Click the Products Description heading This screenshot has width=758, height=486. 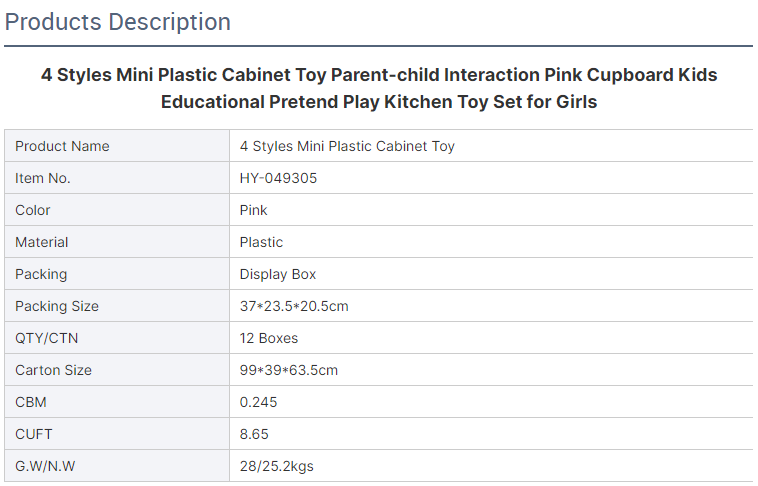tap(117, 22)
